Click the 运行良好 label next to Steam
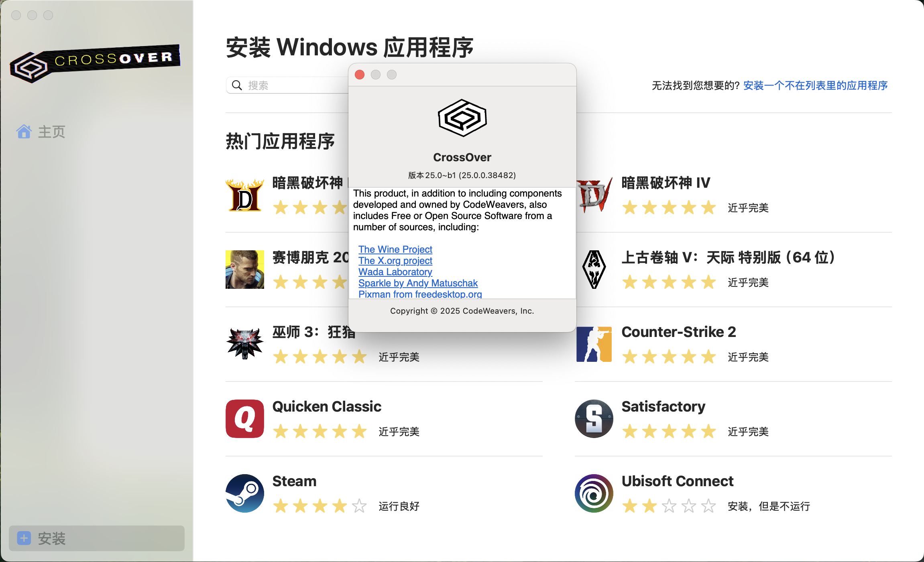 399,506
